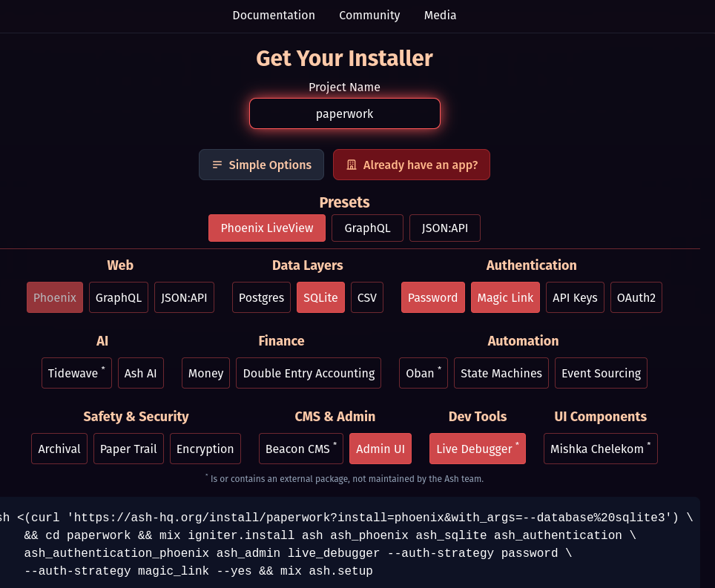
Task: Click the install command code block
Action: click(x=349, y=544)
